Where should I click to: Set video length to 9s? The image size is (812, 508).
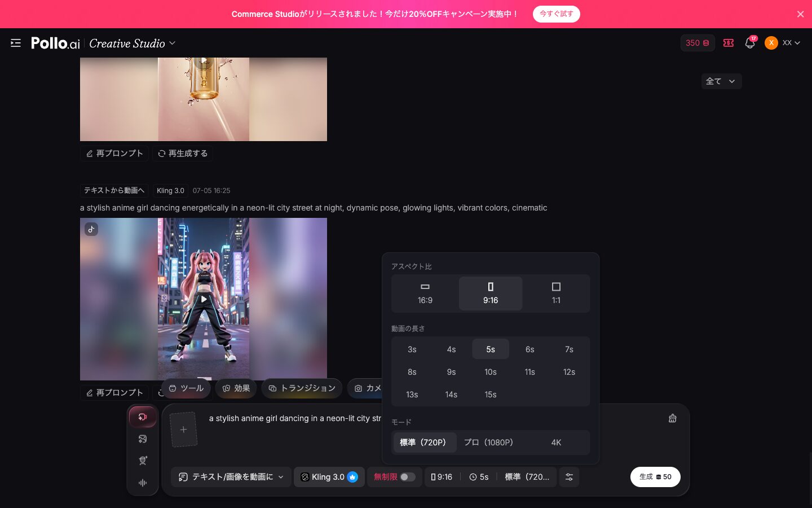coord(451,372)
